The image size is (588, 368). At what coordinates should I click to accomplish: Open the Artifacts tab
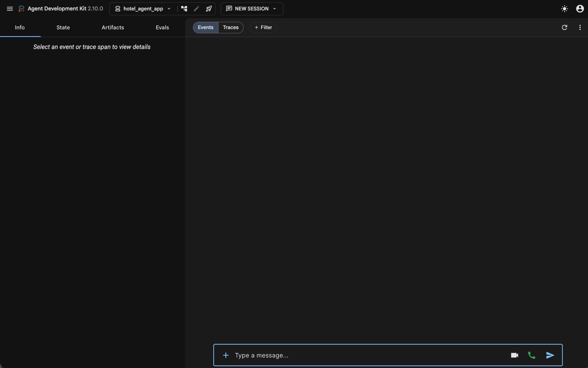(113, 27)
